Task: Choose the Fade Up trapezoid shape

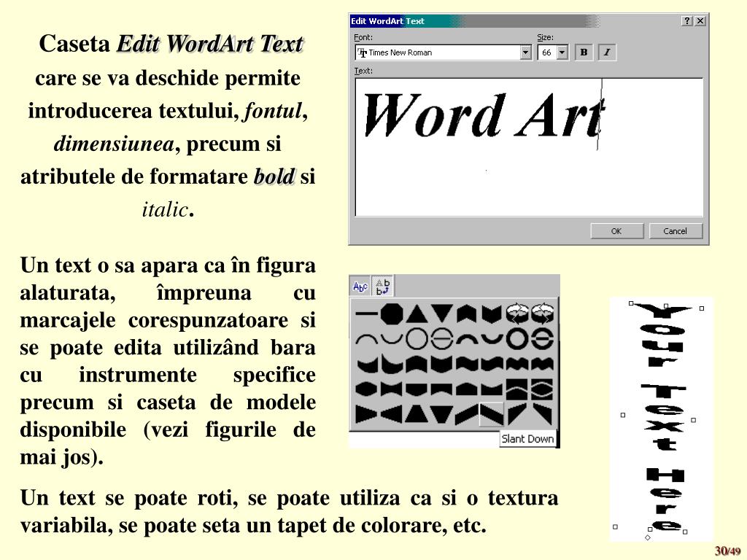Action: (x=417, y=414)
